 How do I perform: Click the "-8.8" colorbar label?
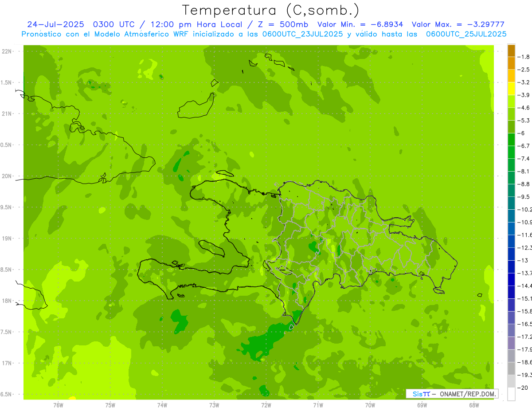[524, 184]
